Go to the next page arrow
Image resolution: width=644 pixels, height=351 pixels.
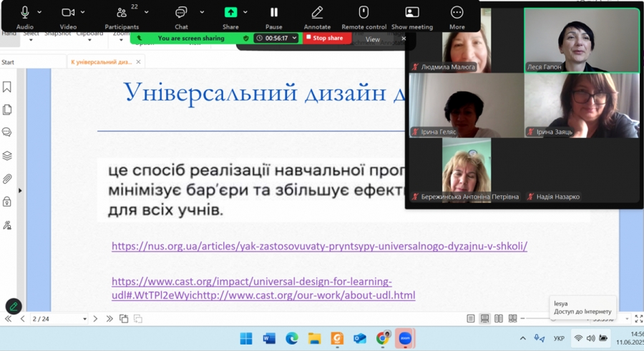tap(95, 319)
